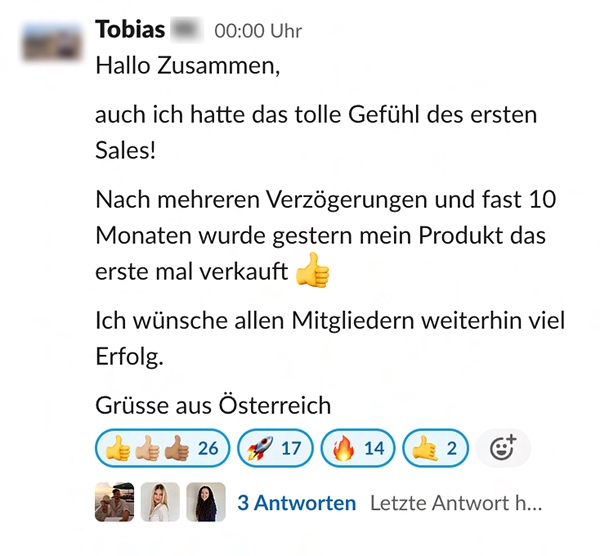
Task: Click the blonde woman's replier avatar
Action: point(160,502)
